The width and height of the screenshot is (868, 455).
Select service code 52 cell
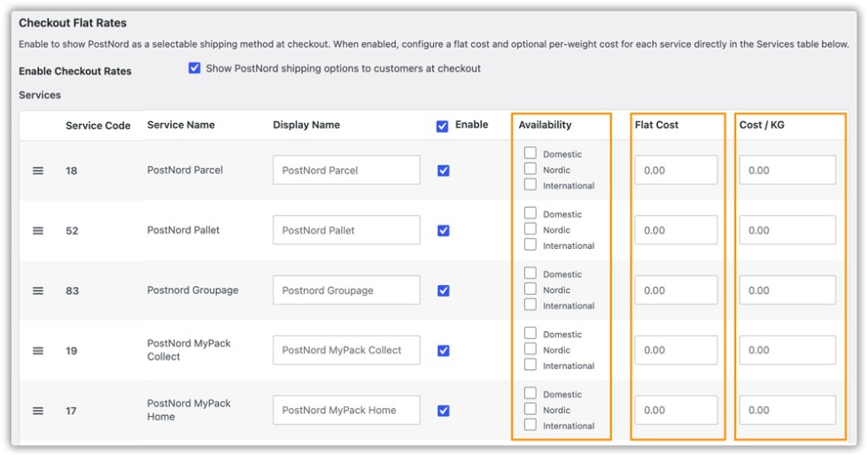(x=72, y=230)
